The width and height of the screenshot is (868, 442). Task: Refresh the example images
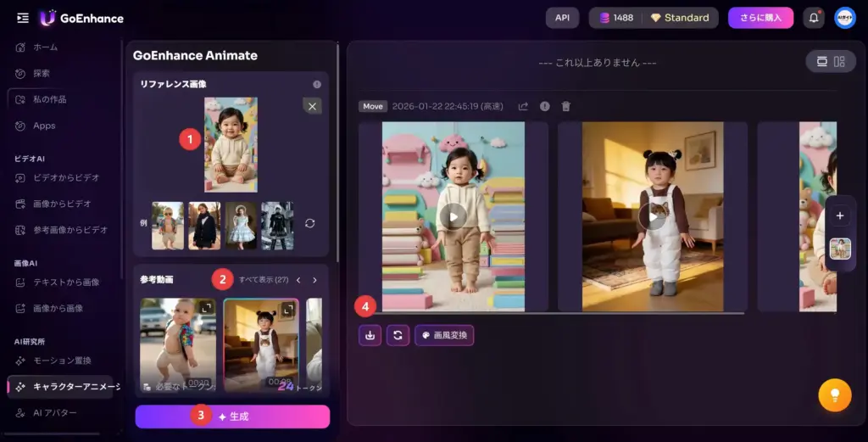point(310,223)
